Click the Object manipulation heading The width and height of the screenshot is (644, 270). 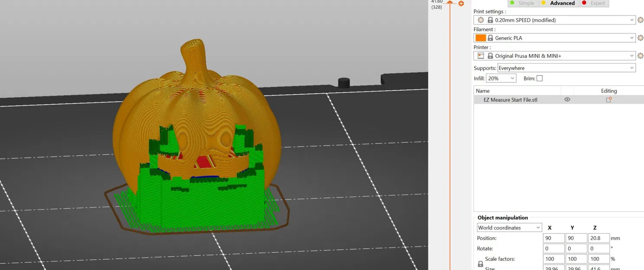coord(502,218)
